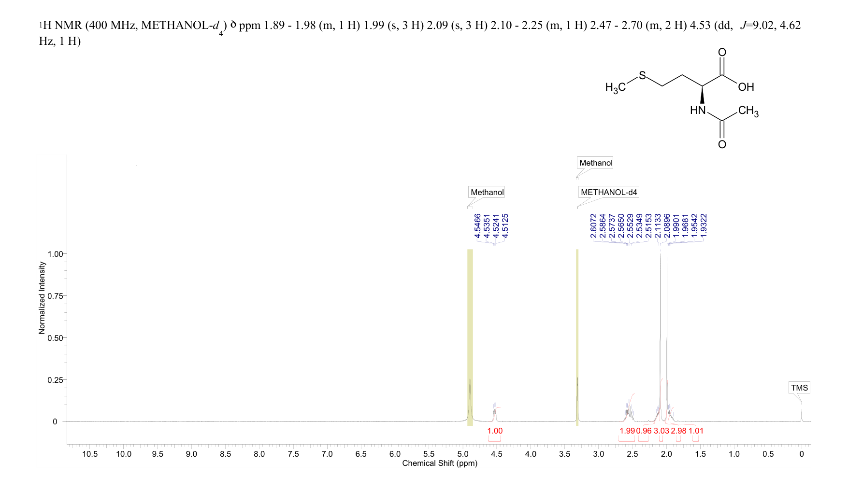
Task: Select the H3C methyl group on sulfur
Action: [x=616, y=87]
